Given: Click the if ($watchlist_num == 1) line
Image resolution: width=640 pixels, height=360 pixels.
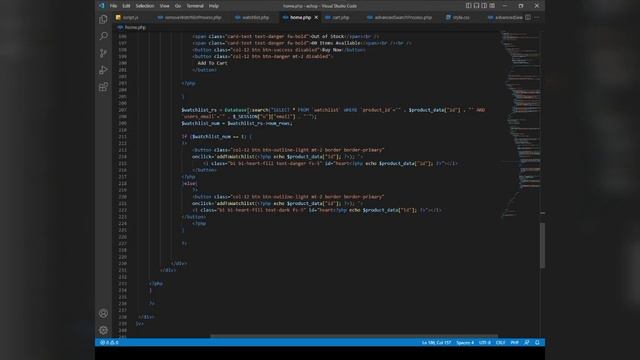Looking at the screenshot, I should click(x=216, y=136).
